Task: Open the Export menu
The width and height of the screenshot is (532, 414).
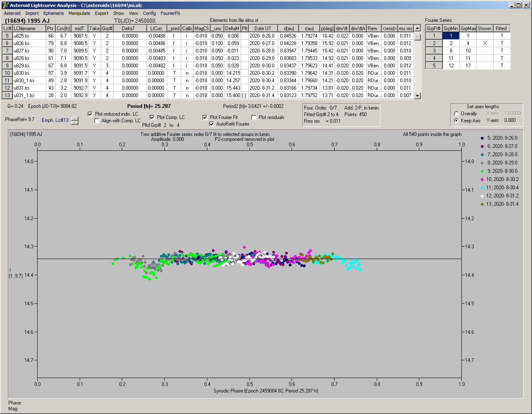Action: click(x=102, y=13)
